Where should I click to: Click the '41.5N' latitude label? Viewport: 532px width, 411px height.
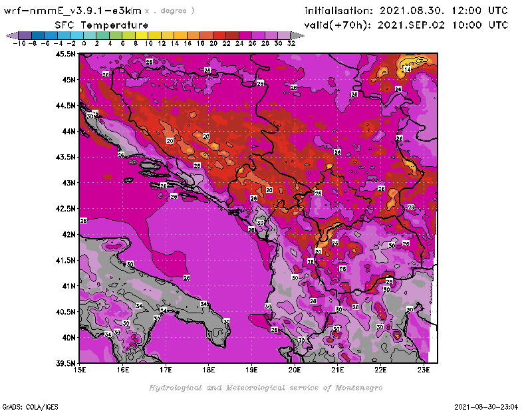(x=65, y=260)
